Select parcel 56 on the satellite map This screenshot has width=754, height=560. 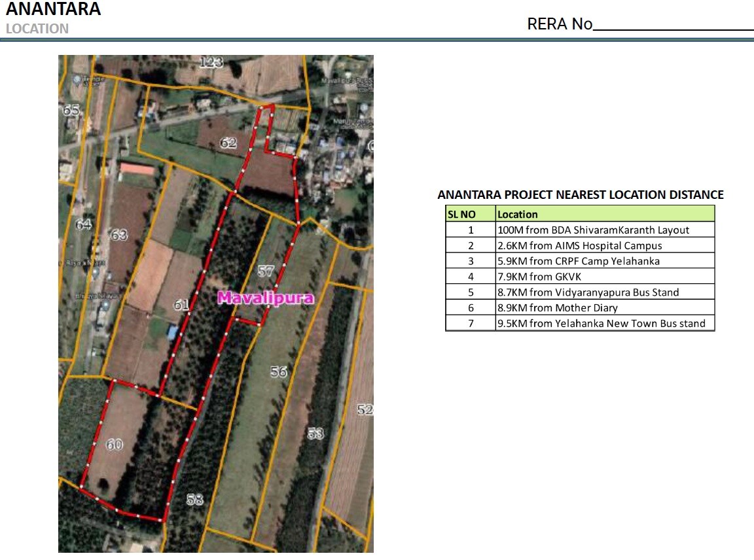pos(279,372)
